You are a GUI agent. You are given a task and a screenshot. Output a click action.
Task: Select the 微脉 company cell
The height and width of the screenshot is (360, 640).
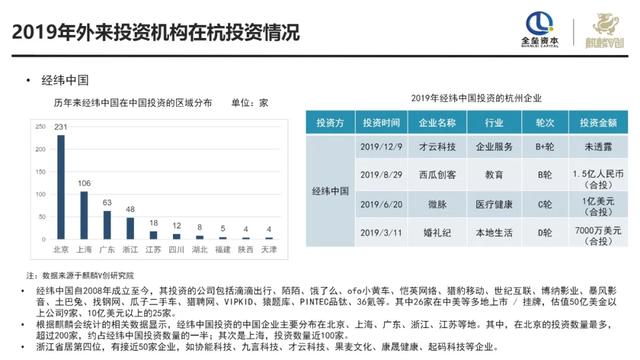437,204
